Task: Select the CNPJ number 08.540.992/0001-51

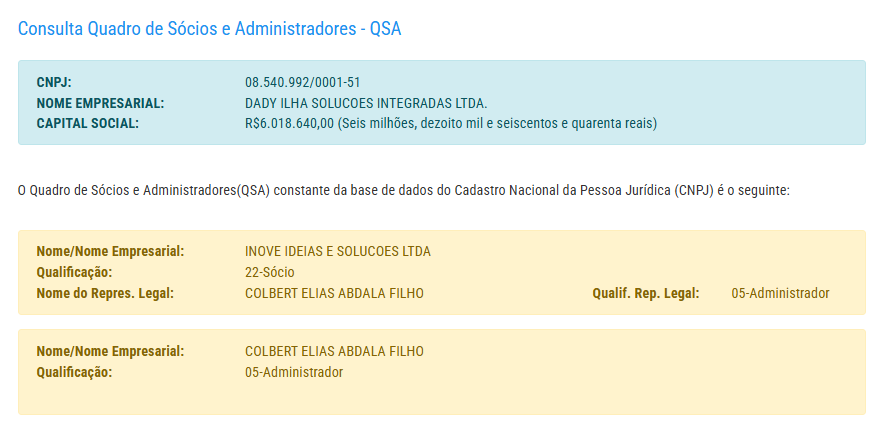Action: (303, 82)
